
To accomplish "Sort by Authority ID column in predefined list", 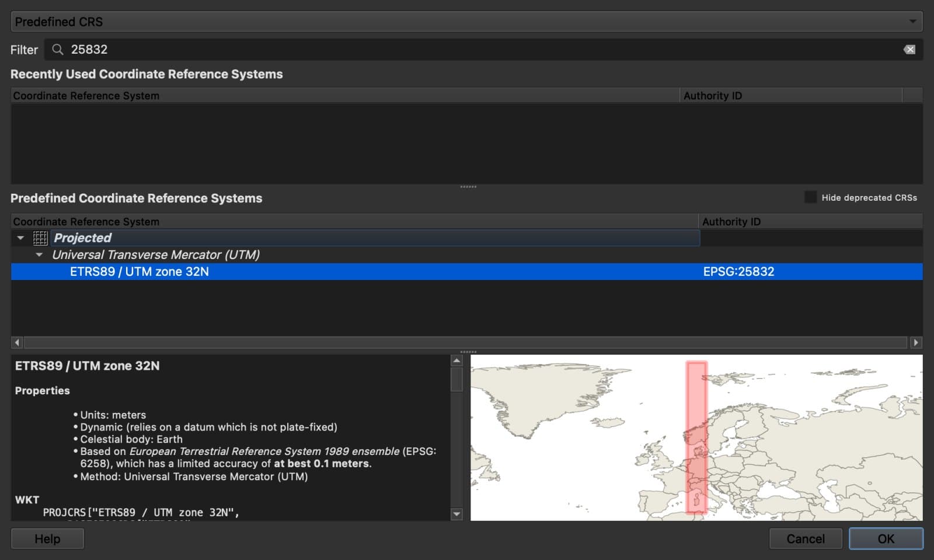I will pos(811,222).
